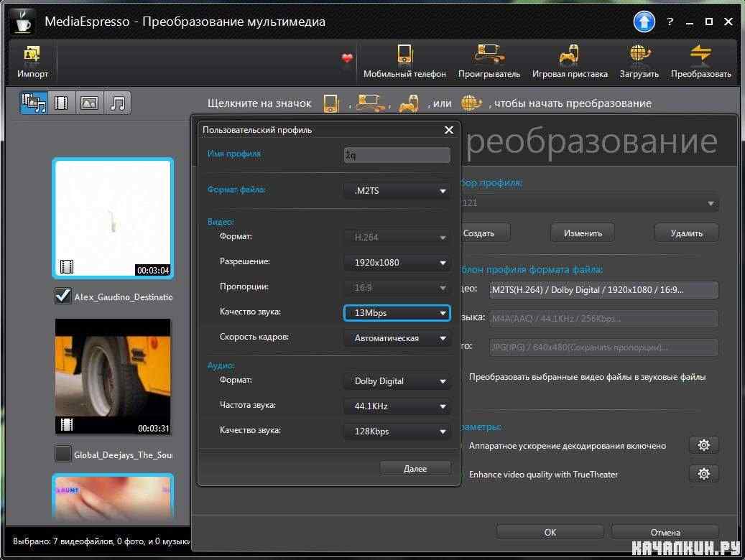Click the Далее button
The height and width of the screenshot is (560, 745).
click(415, 468)
